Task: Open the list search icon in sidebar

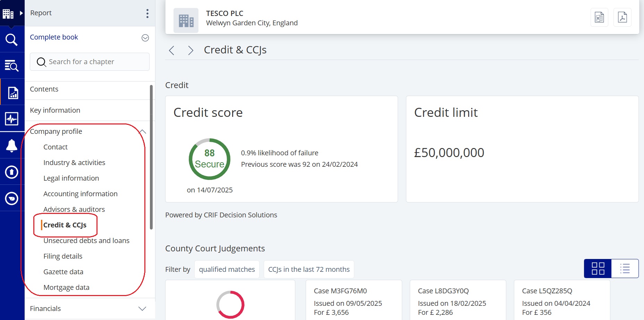Action: point(11,66)
